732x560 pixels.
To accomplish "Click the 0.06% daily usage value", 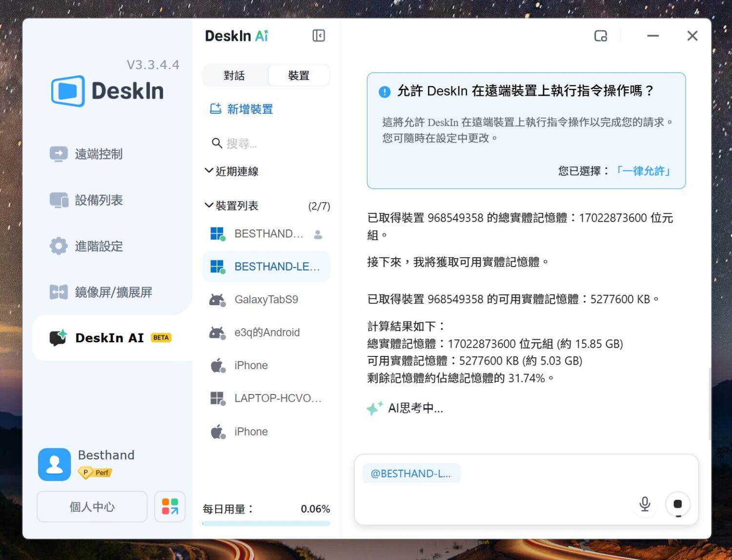I will click(x=315, y=509).
